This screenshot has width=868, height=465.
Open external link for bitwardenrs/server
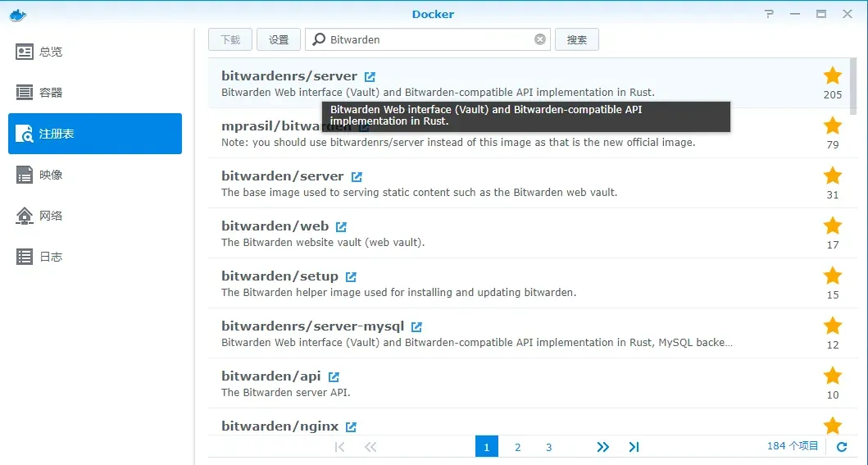click(369, 76)
